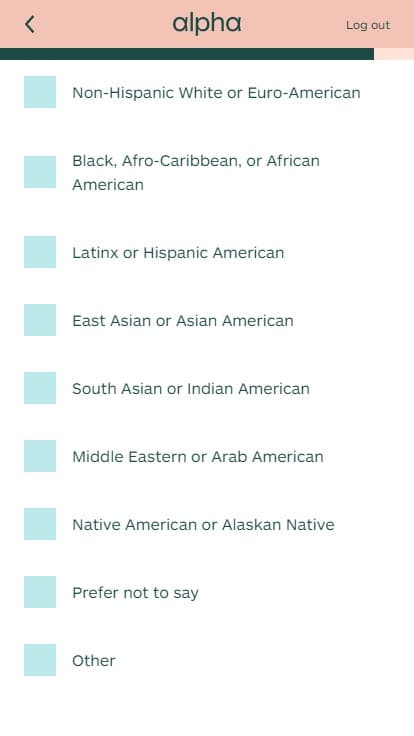The image size is (414, 736).
Task: Click the Middle Eastern or Arab American label
Action: pyautogui.click(x=198, y=457)
